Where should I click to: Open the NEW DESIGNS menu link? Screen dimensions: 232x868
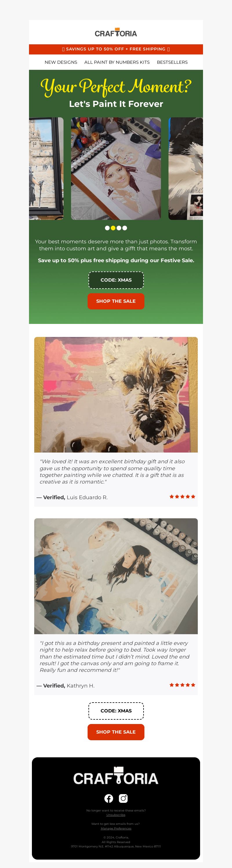61,62
